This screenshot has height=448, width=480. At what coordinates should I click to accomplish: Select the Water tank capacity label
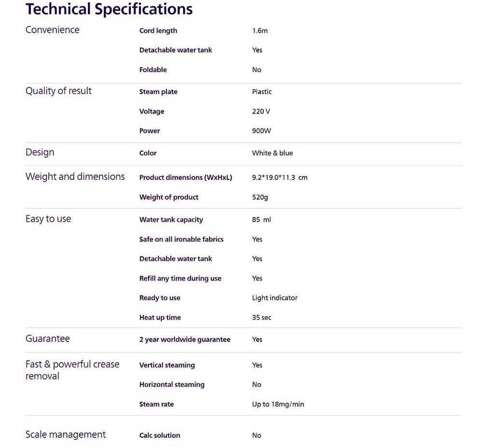[171, 220]
